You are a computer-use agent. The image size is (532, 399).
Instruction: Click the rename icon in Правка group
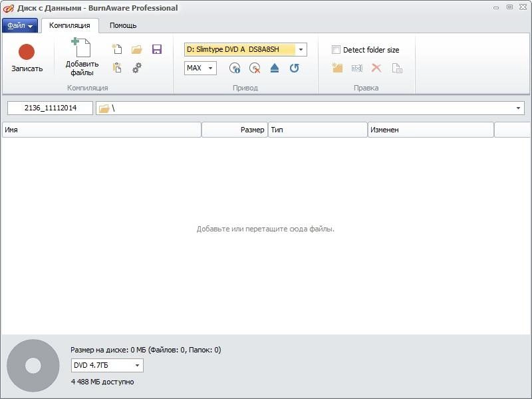click(357, 68)
